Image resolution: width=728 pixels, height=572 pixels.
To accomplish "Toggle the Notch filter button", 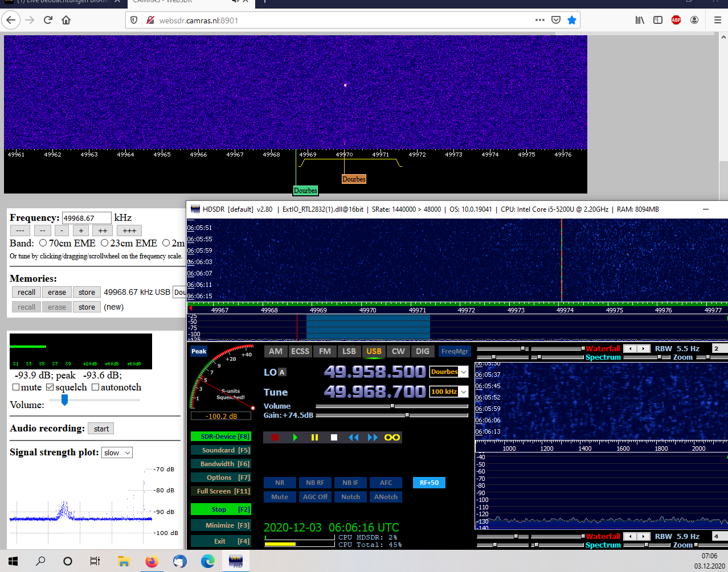I will [x=350, y=497].
